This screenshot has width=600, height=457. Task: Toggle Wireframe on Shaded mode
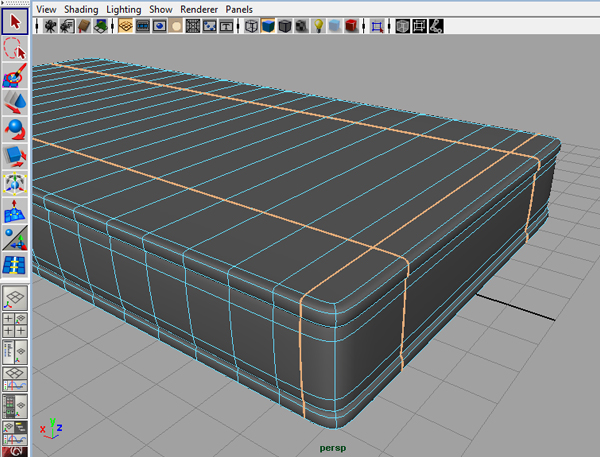pos(285,26)
